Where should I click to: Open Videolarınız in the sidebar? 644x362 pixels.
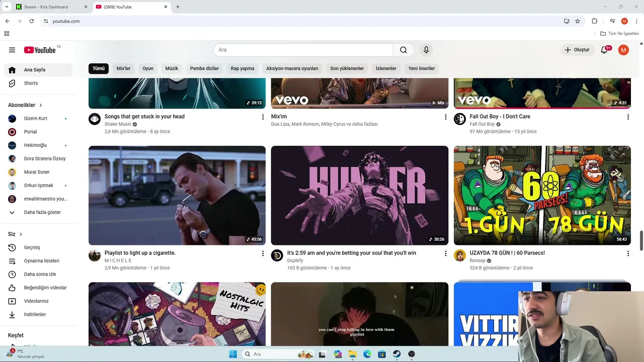point(38,301)
